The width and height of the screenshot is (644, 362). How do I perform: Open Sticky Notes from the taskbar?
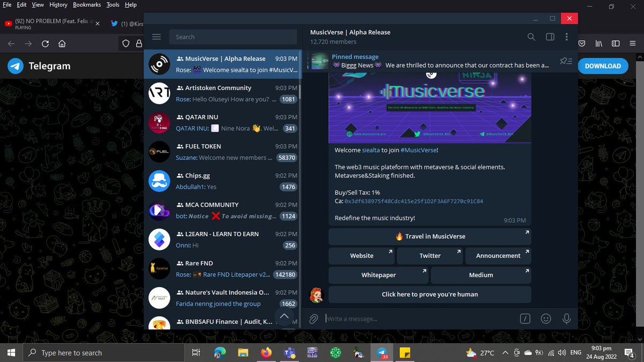[405, 353]
